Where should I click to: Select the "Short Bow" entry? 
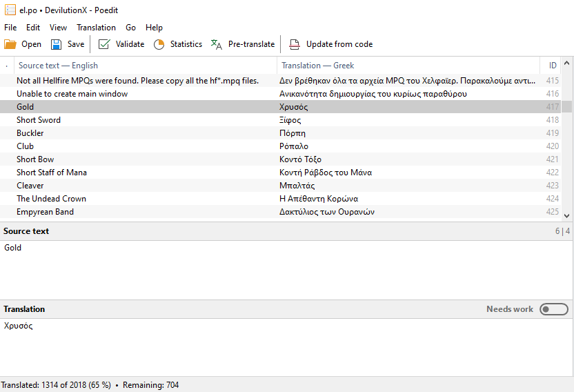tap(280, 159)
